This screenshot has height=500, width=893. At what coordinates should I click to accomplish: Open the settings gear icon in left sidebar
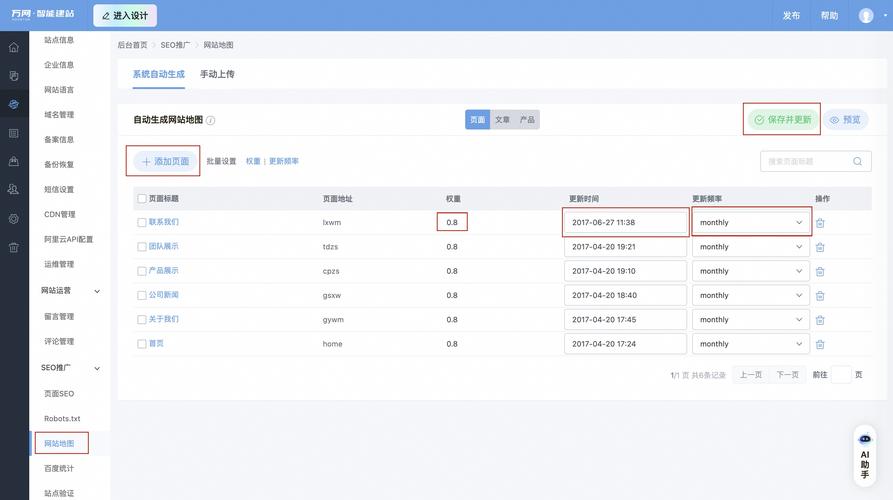(14, 218)
